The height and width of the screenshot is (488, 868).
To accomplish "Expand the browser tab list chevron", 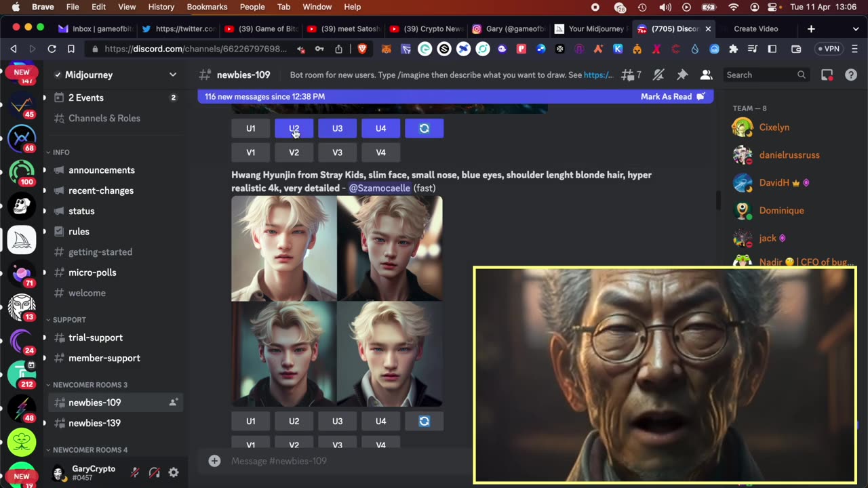I will [x=855, y=29].
